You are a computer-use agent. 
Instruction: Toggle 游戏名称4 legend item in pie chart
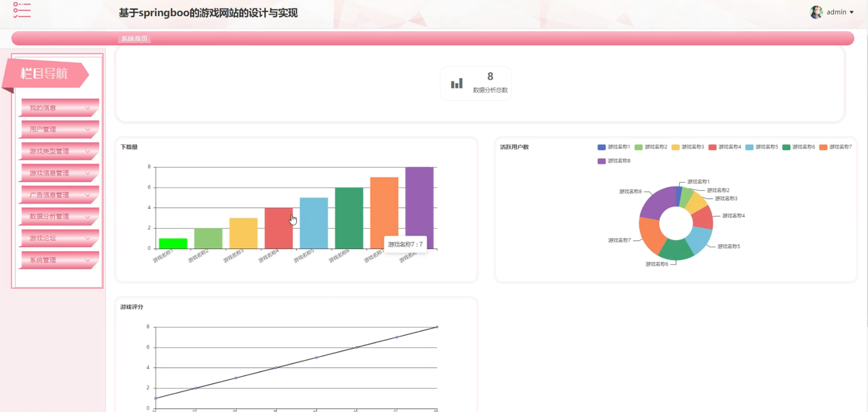point(725,147)
